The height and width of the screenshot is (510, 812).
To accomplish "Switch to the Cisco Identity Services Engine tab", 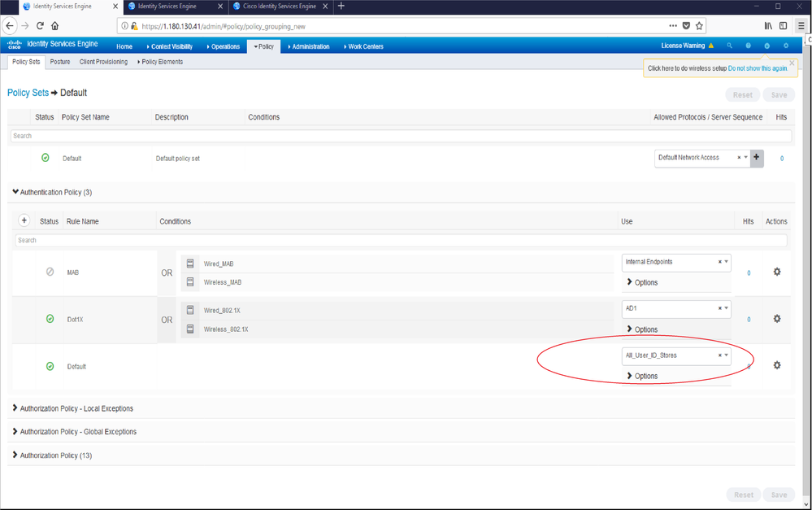I will coord(280,7).
